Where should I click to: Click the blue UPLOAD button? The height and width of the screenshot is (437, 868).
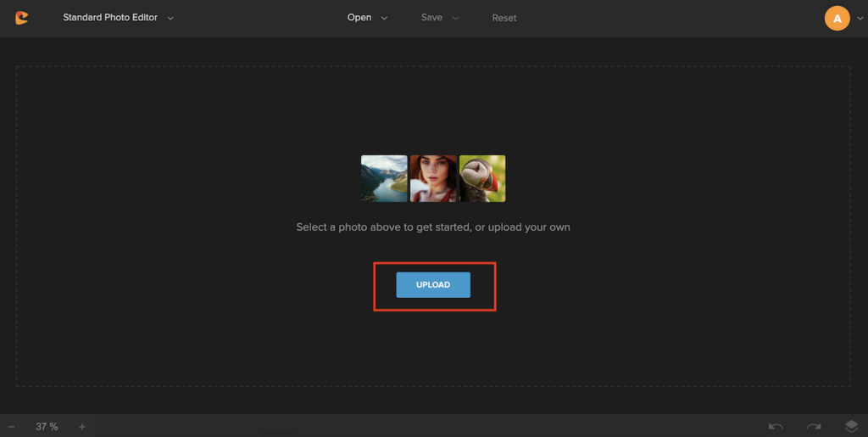click(x=433, y=285)
